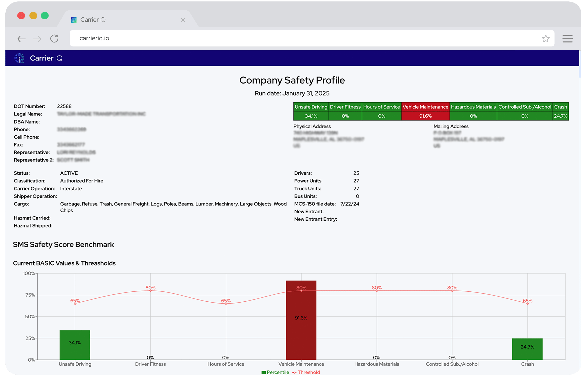
Task: Open the browser hamburger menu
Action: tap(567, 39)
